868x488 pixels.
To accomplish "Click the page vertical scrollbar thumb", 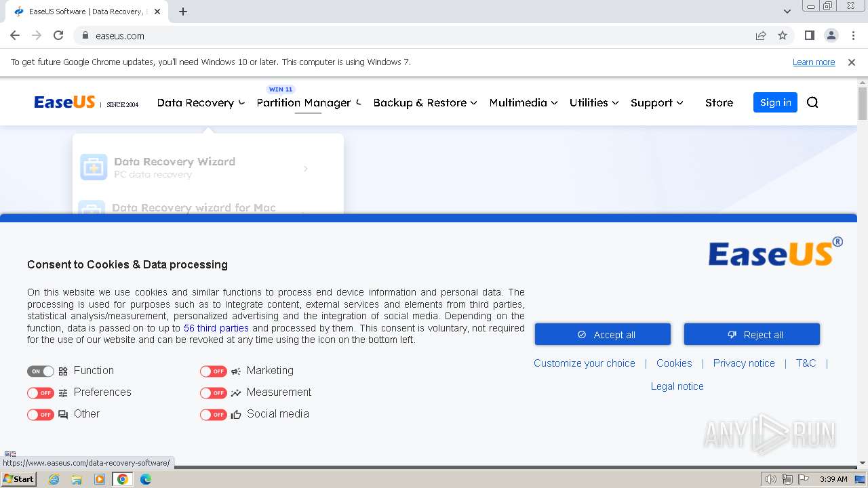I will click(863, 104).
